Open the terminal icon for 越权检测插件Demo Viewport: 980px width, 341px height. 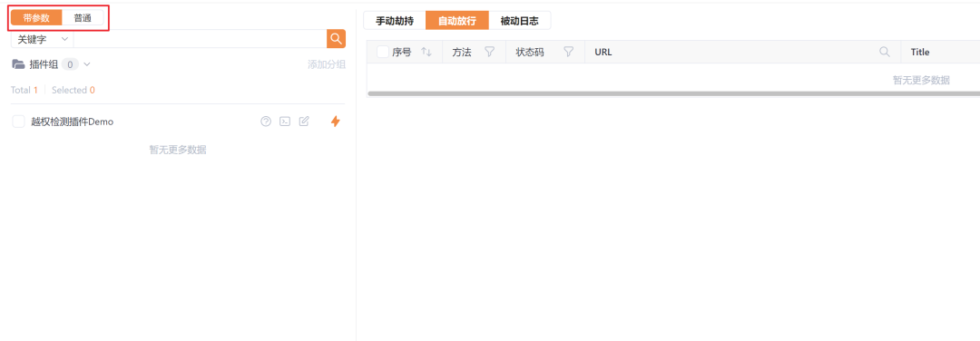(285, 122)
